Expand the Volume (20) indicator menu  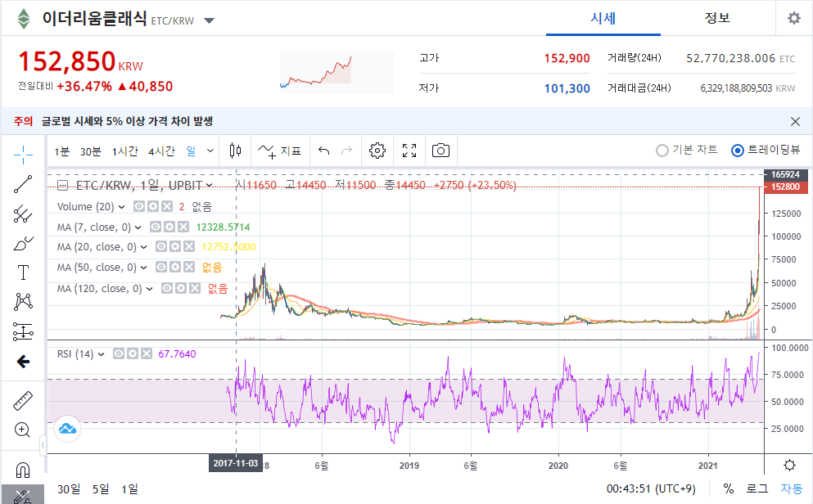click(121, 207)
